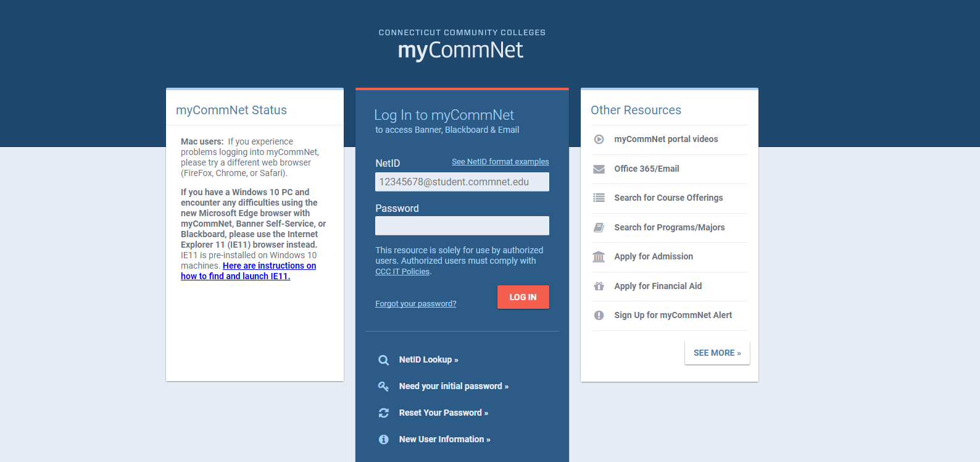The image size is (980, 462).
Task: Click the envelope icon for Office 365/Email
Action: click(x=599, y=169)
